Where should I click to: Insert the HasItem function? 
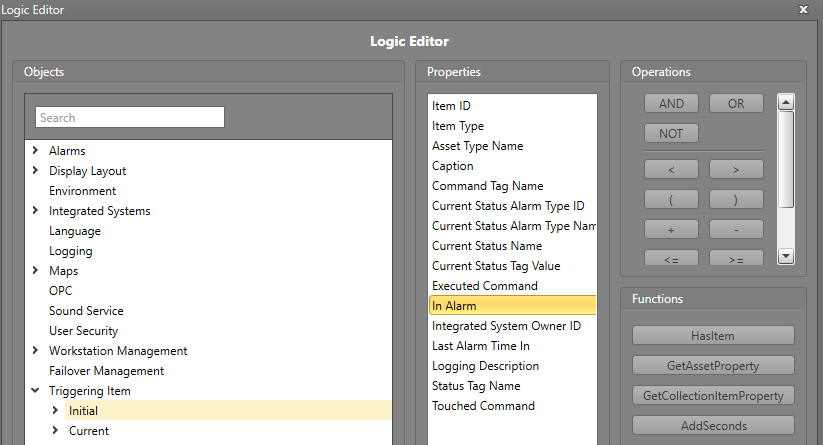[713, 335]
